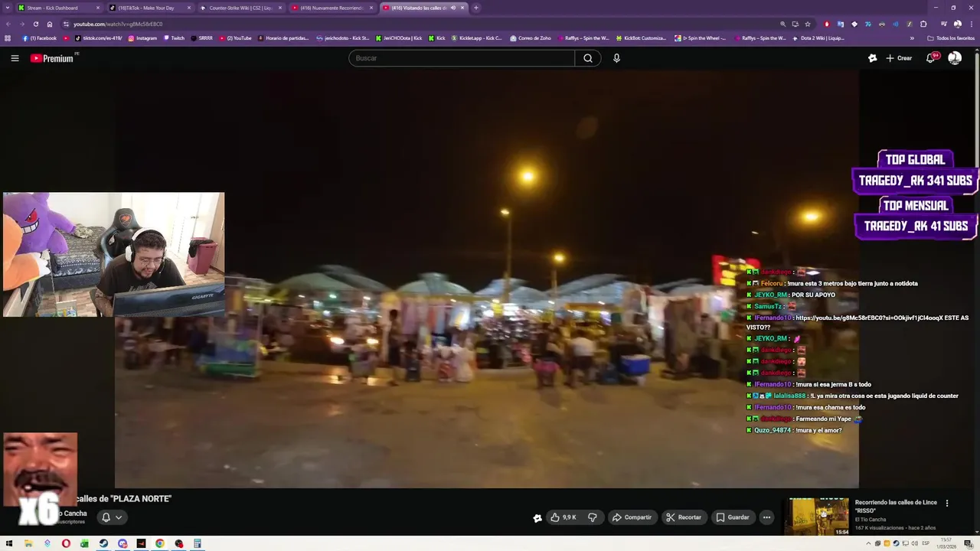The width and height of the screenshot is (980, 551).
Task: Click the zoom magnifier in address bar
Action: pos(782,24)
